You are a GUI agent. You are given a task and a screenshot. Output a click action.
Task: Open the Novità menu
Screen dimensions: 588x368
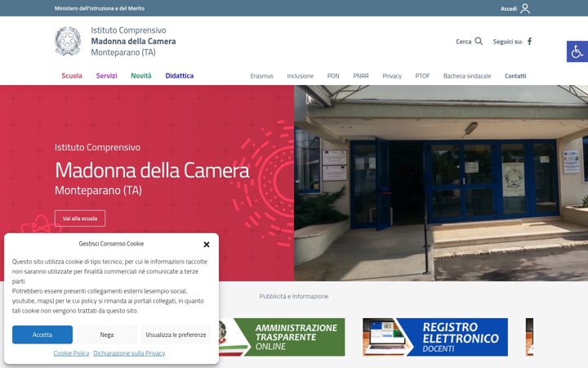coord(141,75)
